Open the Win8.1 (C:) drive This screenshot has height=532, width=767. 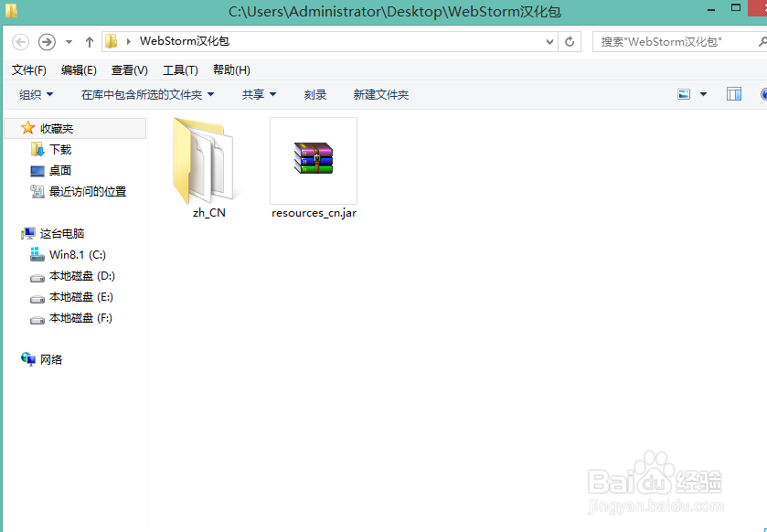tap(68, 255)
